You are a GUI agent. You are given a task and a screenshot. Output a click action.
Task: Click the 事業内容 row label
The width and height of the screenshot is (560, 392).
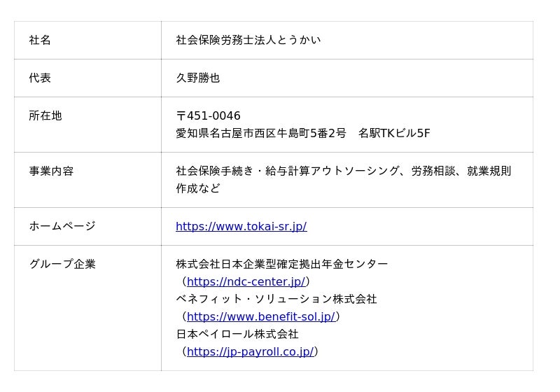point(51,171)
